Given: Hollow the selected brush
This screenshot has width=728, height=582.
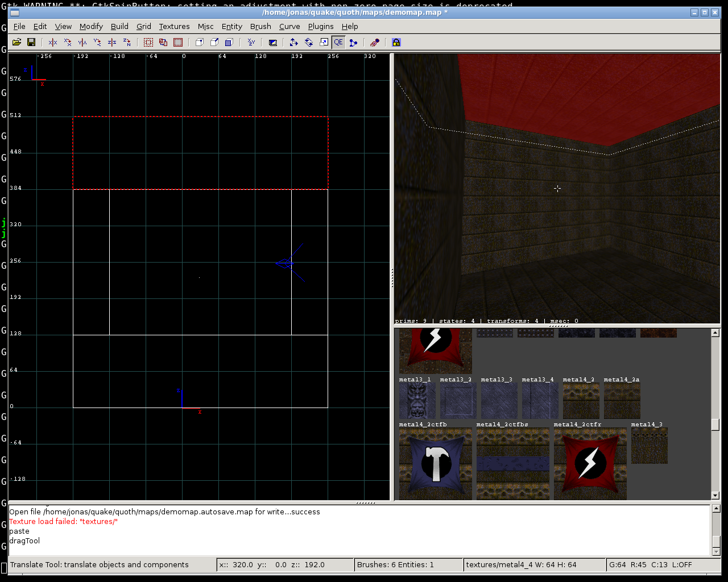Looking at the screenshot, I should click(229, 42).
